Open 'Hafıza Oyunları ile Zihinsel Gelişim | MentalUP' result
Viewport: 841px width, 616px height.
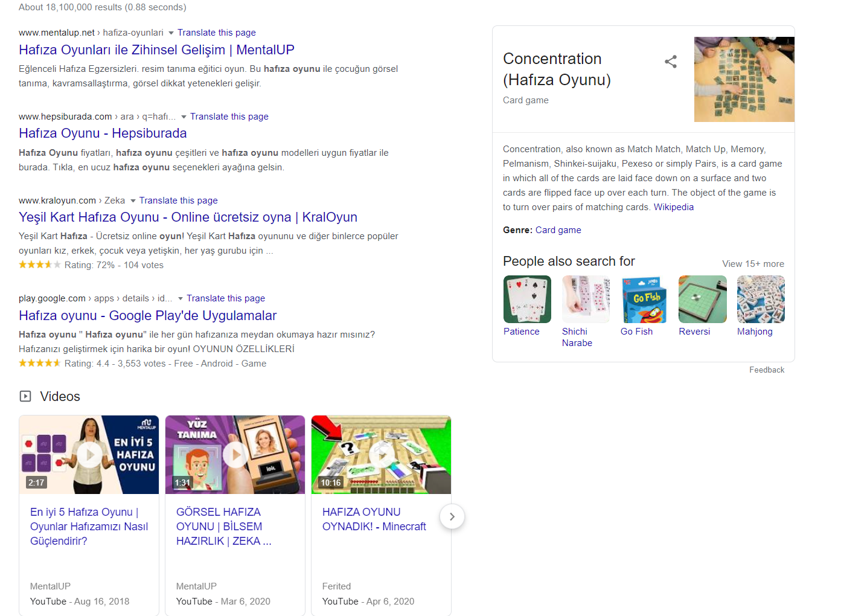156,50
